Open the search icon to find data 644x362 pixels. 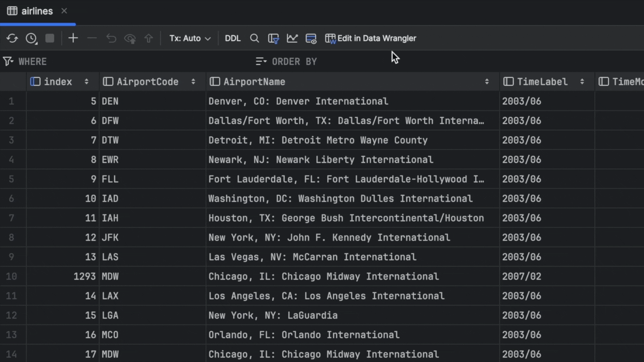click(255, 38)
